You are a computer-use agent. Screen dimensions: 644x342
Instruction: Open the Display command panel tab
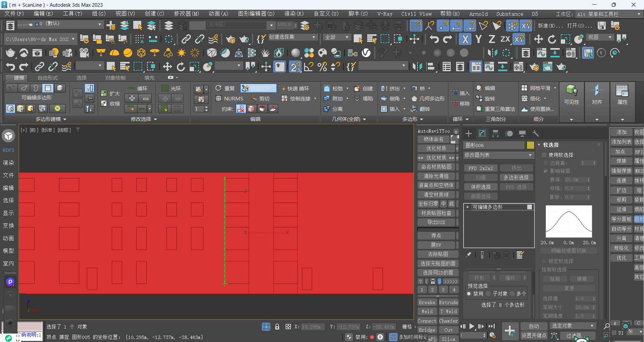(x=522, y=133)
